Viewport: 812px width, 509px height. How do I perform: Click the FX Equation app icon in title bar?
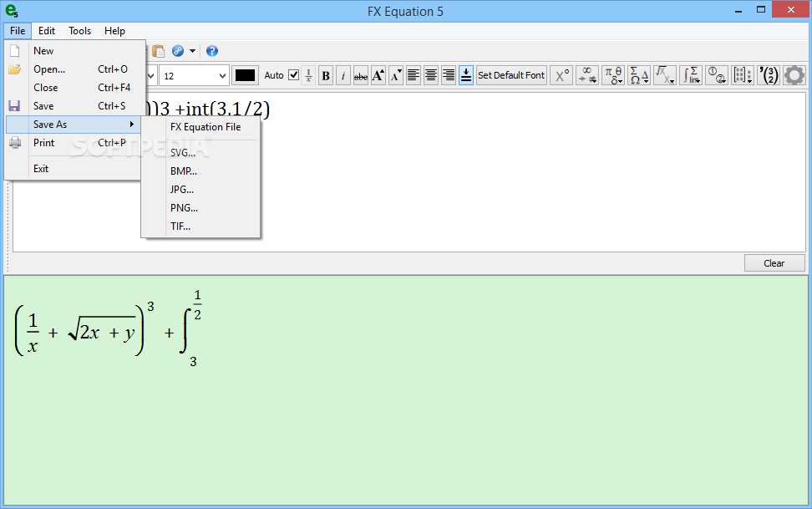(x=12, y=11)
